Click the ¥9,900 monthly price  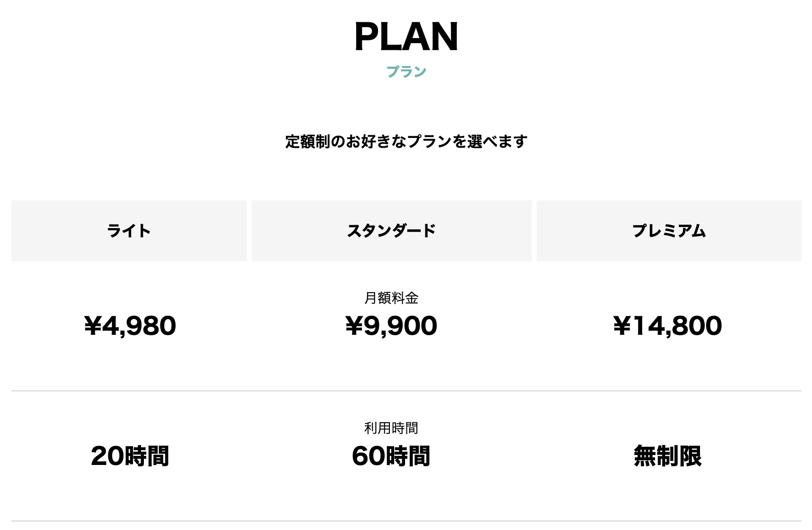click(x=391, y=326)
